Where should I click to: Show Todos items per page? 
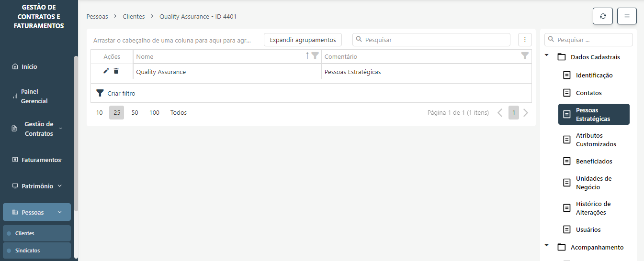tap(179, 113)
